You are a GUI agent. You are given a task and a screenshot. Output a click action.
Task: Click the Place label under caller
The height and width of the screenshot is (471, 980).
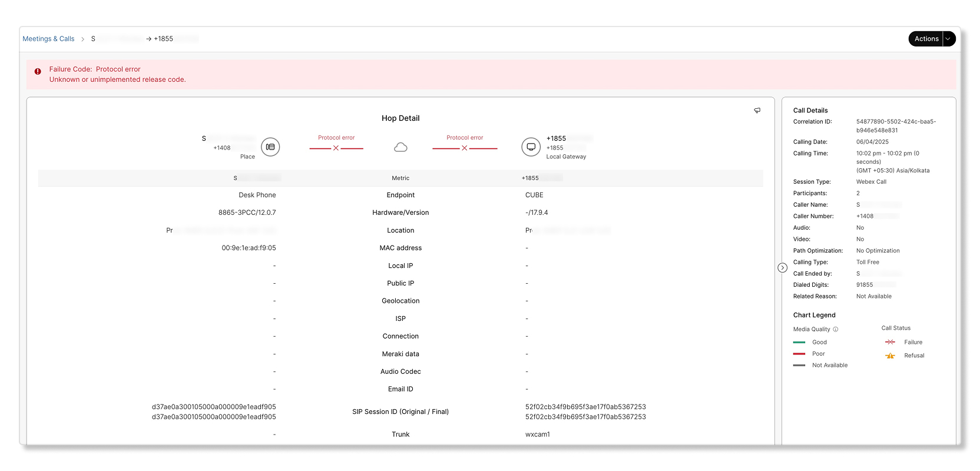[247, 157]
